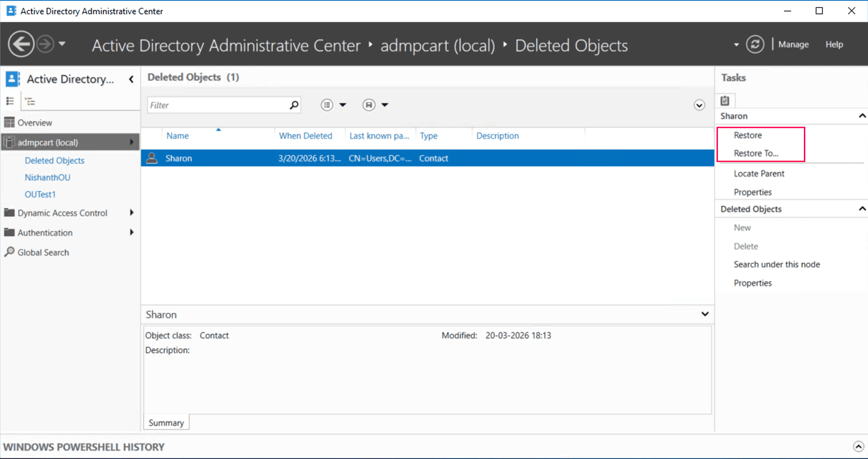Screen dimensions: 868x459
Task: Click the Tasks clipboard icon in the Tasks pane
Action: pos(725,100)
